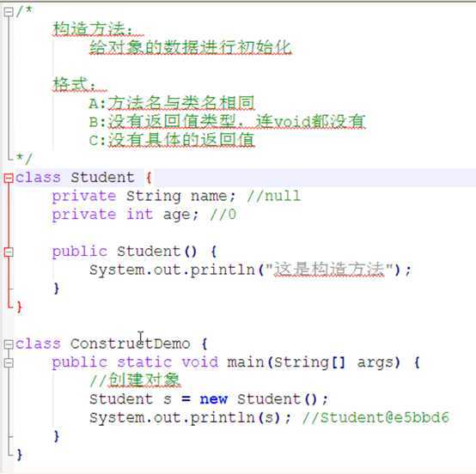Image resolution: width=476 pixels, height=474 pixels.
Task: Click the //Student@e5bbd6 comment
Action: [375, 418]
